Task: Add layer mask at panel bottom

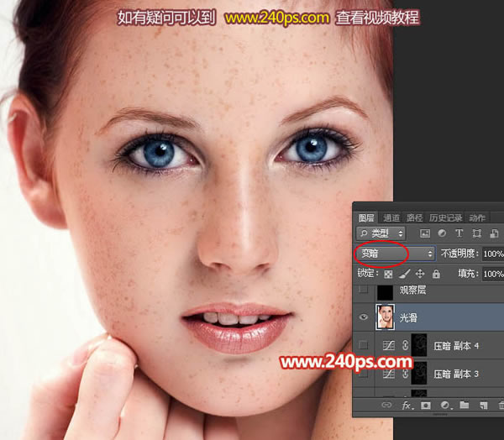Action: [426, 406]
